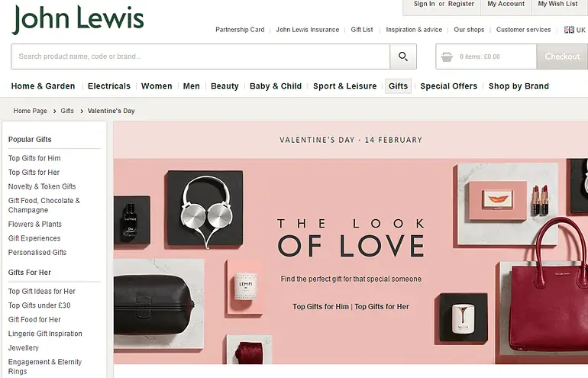Select Top Gifts under £30 link

(x=40, y=305)
